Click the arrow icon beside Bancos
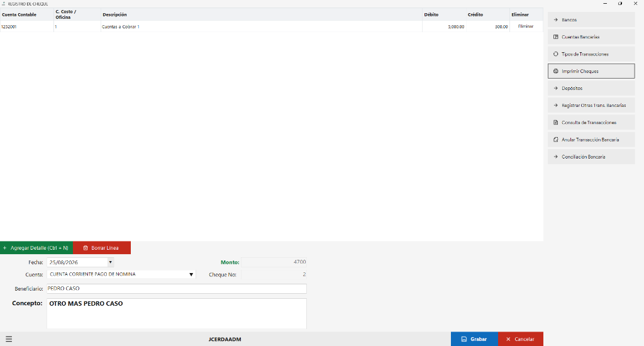Screen dimensions: 644x346 (556, 20)
